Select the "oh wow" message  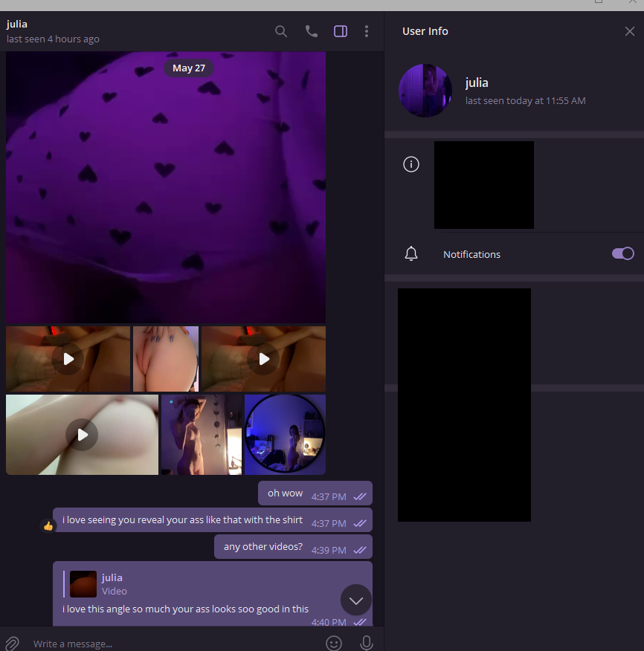pyautogui.click(x=315, y=493)
